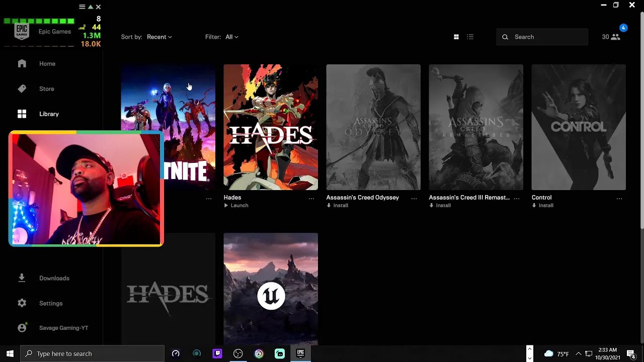
Task: Show hidden system tray icons
Action: (x=578, y=354)
